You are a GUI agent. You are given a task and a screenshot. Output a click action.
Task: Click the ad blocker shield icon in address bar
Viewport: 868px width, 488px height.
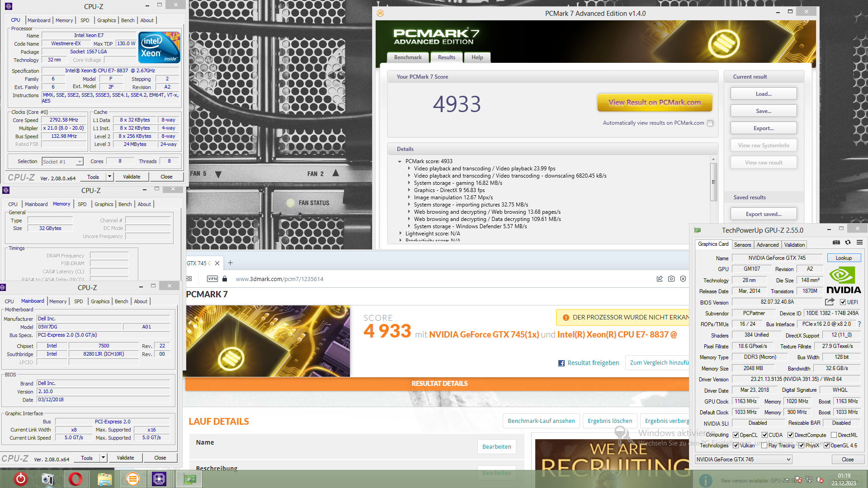(683, 279)
